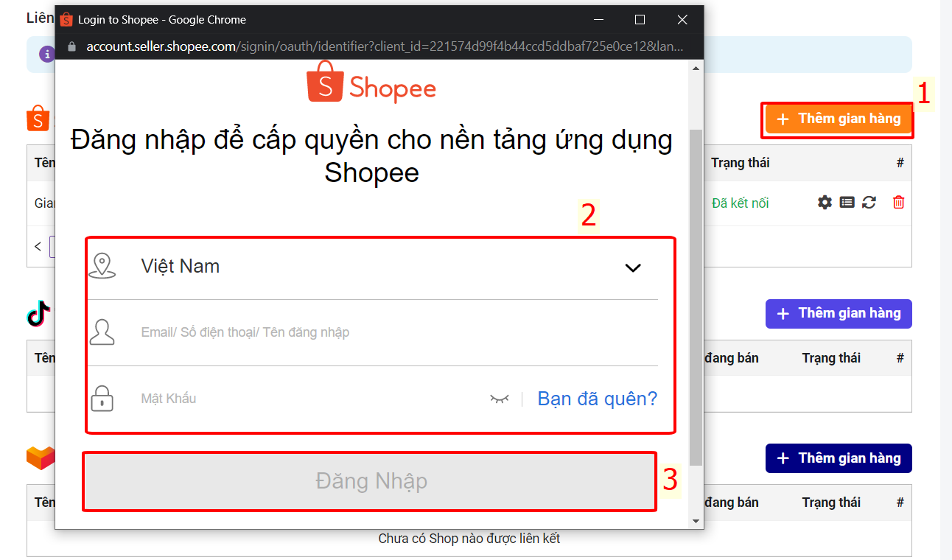The height and width of the screenshot is (560, 952).
Task: Close the Login to Shopee popup window
Action: (682, 20)
